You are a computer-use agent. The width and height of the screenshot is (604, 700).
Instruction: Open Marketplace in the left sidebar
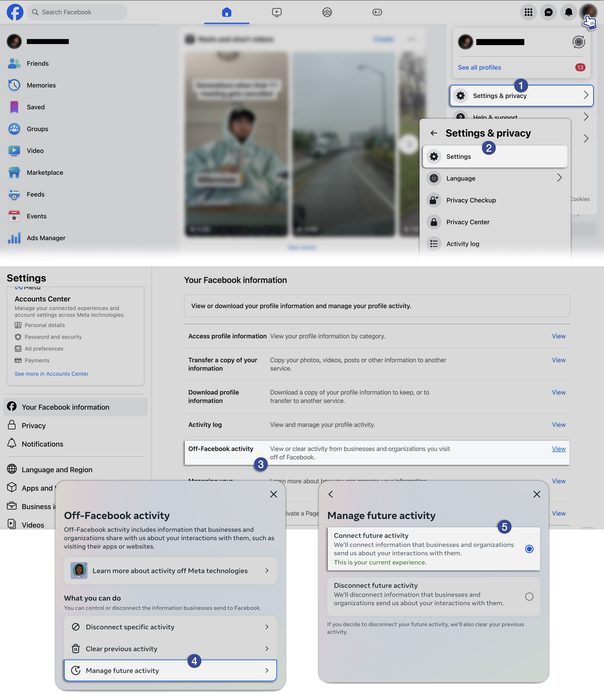(45, 173)
